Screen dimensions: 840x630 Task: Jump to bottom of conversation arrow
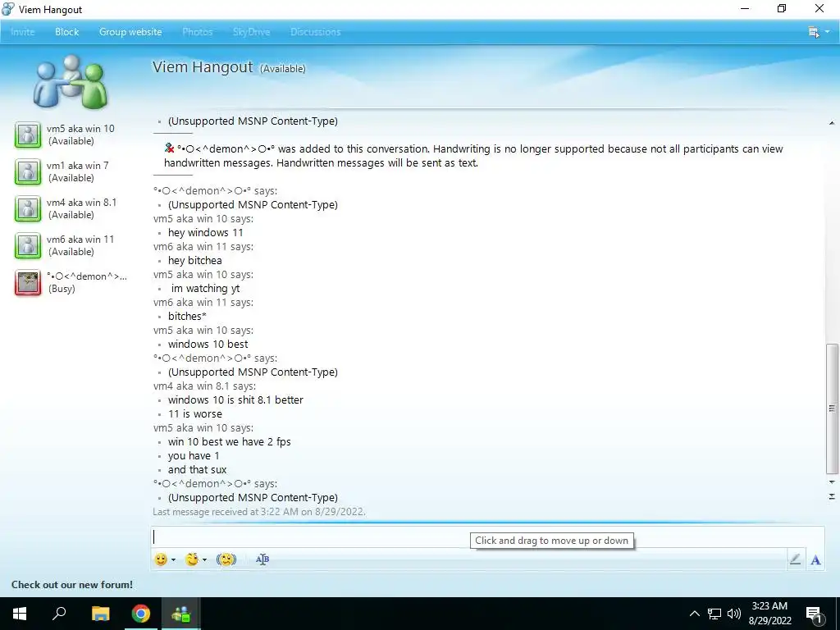point(832,496)
